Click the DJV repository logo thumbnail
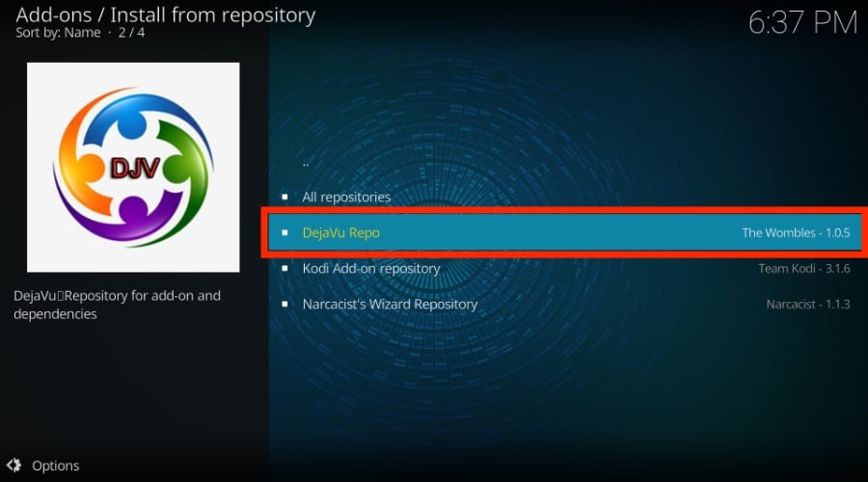Screen dimensions: 868x482 pyautogui.click(x=133, y=167)
